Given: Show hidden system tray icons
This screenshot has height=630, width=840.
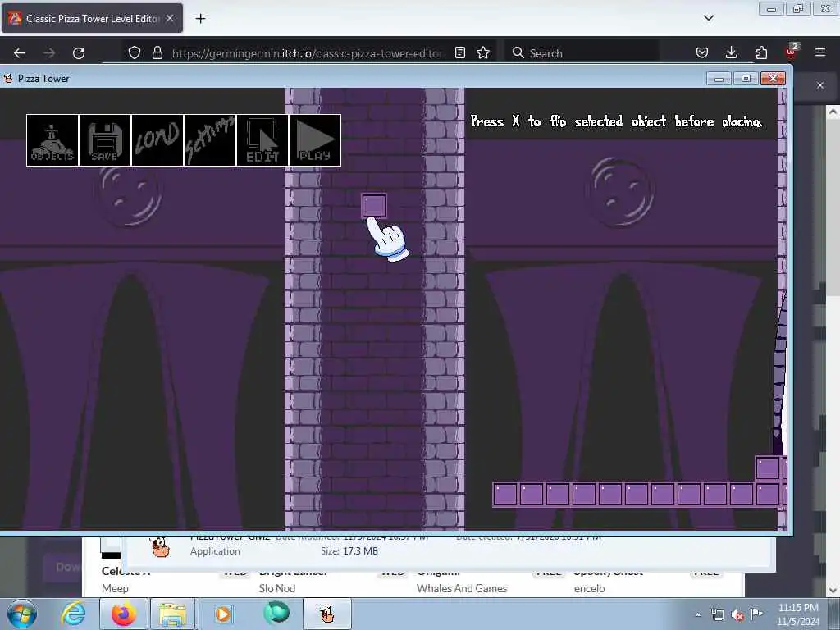Looking at the screenshot, I should click(697, 615).
